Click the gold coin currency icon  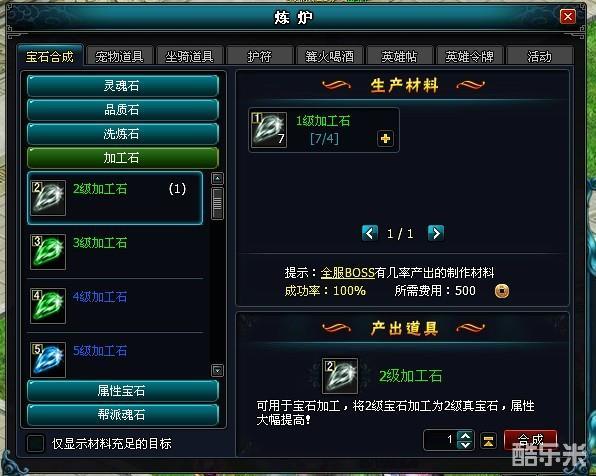(x=502, y=291)
